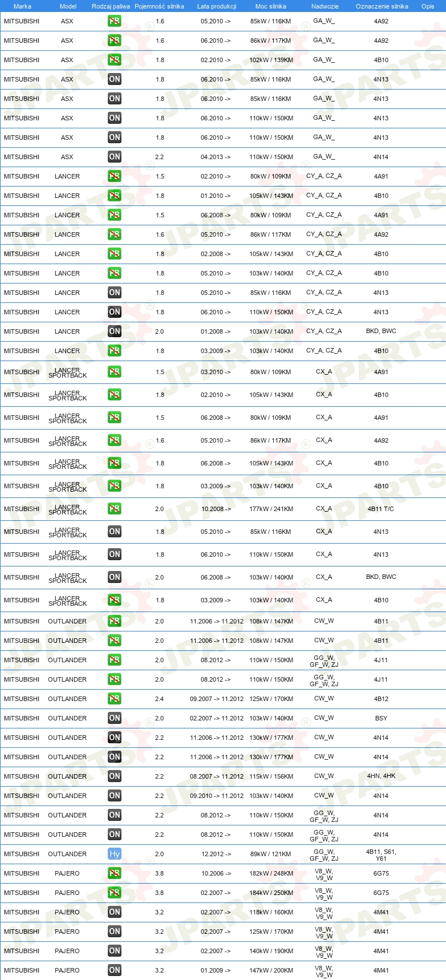Click the petrol icon for Pajero 184kW / 250KM
Screen dimensions: 446x980
tap(115, 893)
